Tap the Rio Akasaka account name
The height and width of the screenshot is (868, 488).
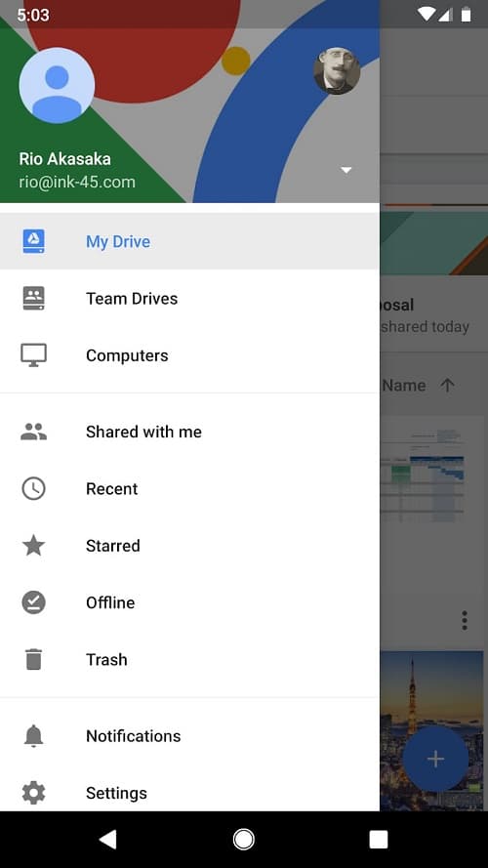click(x=64, y=159)
